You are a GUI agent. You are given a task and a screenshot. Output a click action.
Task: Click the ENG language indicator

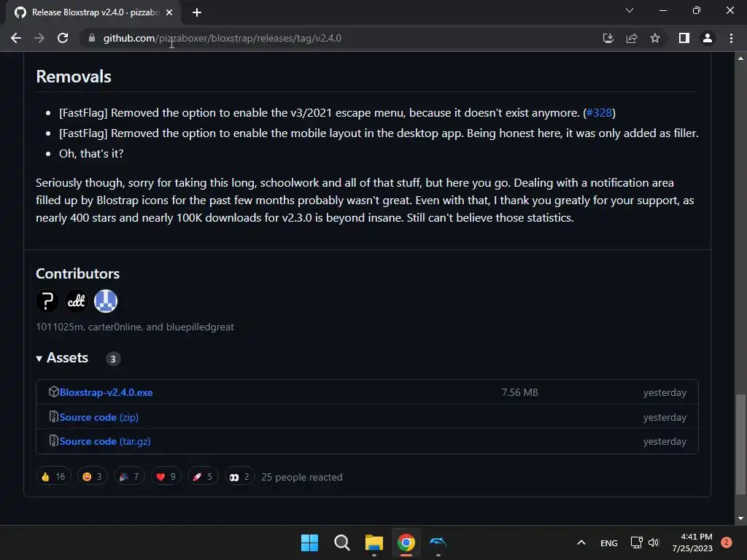tap(609, 542)
